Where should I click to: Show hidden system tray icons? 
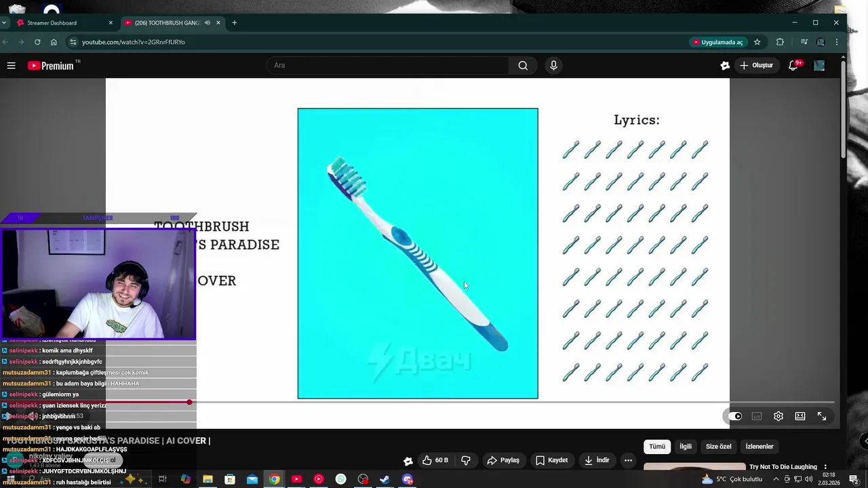click(776, 479)
